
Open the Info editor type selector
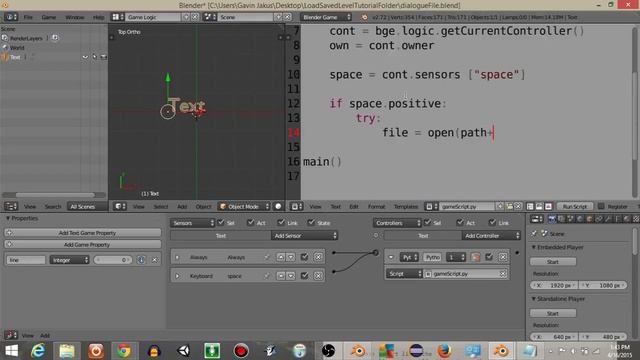click(11, 17)
